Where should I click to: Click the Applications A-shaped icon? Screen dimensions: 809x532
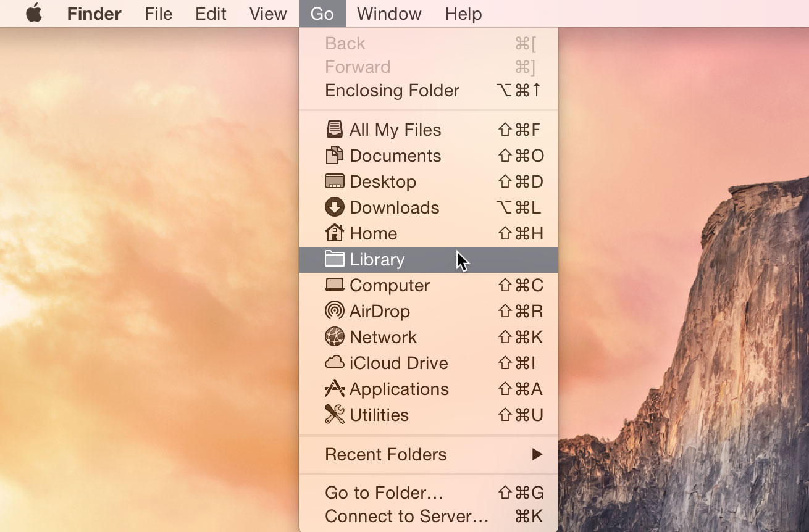click(x=334, y=389)
